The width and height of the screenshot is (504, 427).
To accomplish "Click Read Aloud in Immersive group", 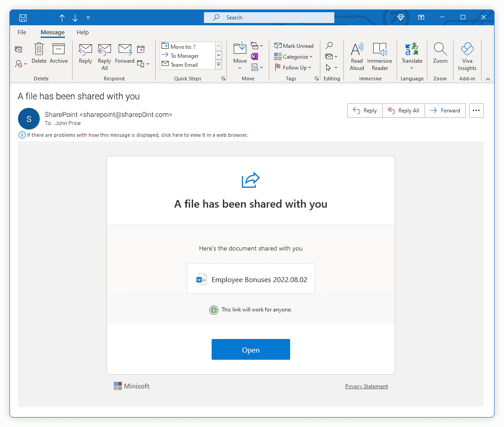I will point(356,56).
